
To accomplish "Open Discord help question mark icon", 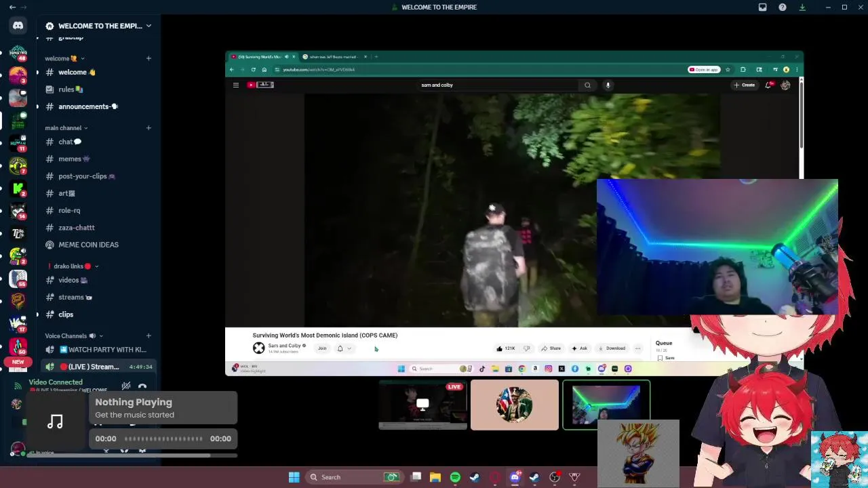I will point(783,7).
